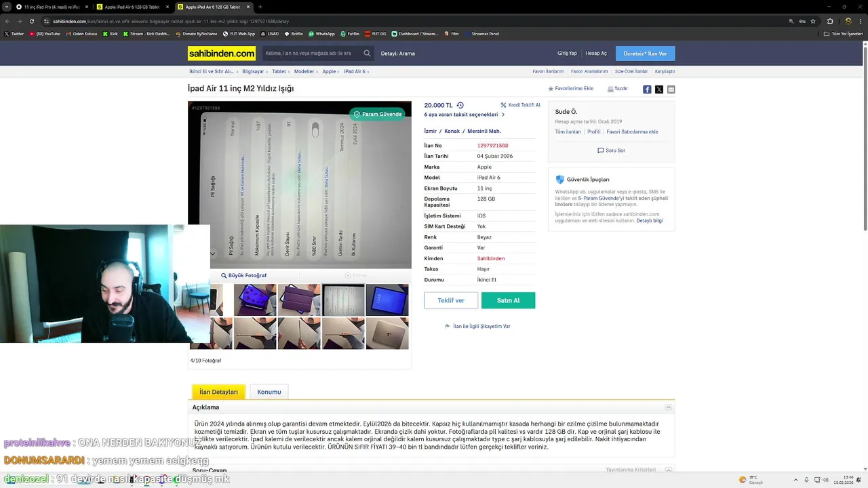The image size is (868, 488).
Task: Share listing on Facebook
Action: [647, 89]
